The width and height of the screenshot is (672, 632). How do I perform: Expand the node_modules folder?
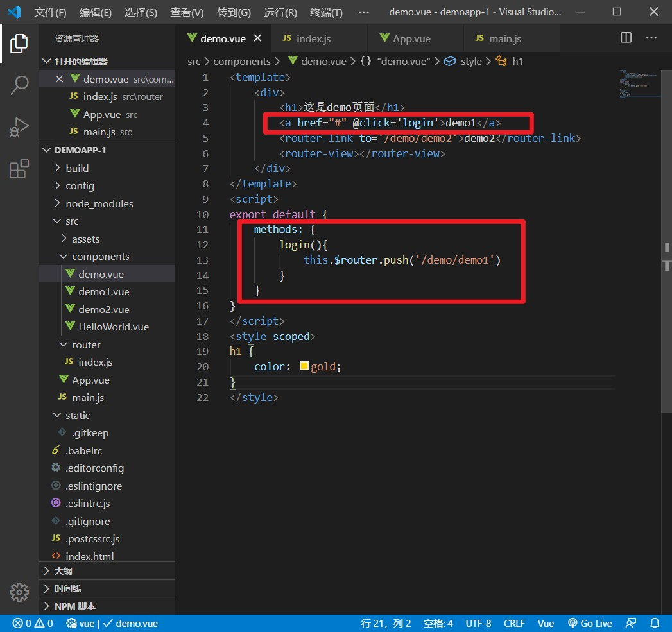click(107, 203)
